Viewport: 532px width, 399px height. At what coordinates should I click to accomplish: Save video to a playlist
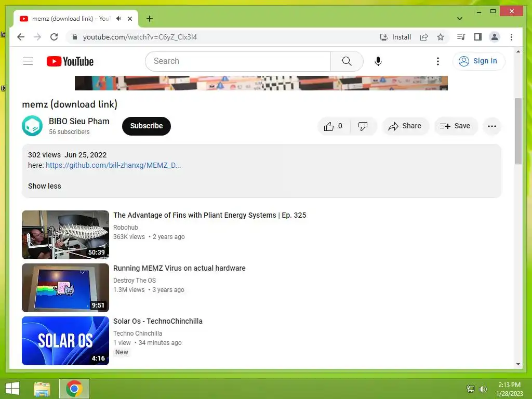[455, 126]
